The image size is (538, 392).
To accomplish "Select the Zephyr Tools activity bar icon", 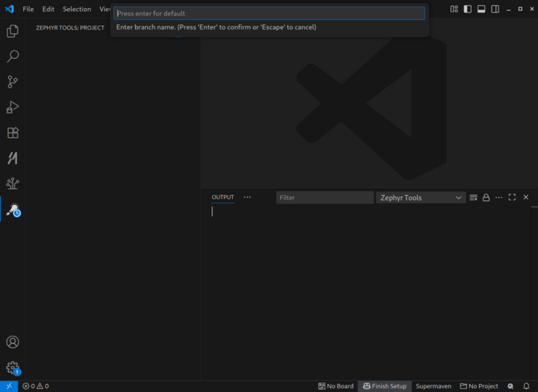I will pyautogui.click(x=13, y=209).
